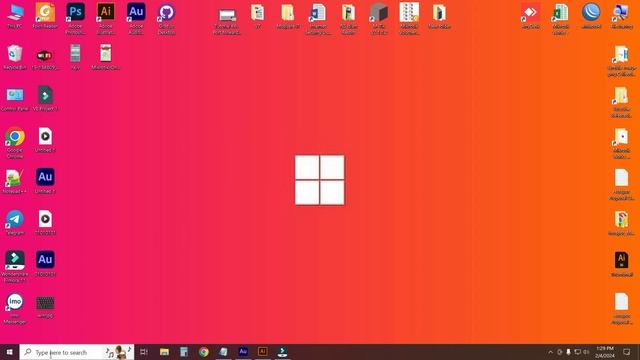Switch to Filmora on the taskbar
The height and width of the screenshot is (360, 640).
click(282, 352)
